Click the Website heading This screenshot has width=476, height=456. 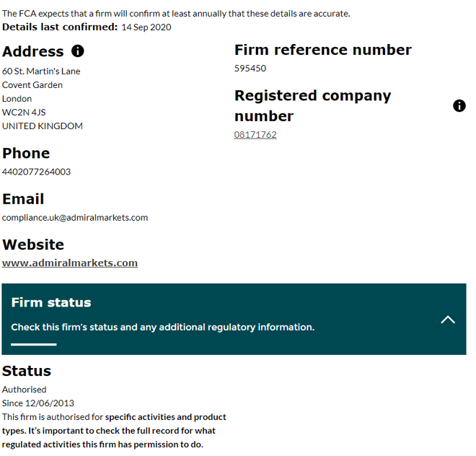click(33, 245)
